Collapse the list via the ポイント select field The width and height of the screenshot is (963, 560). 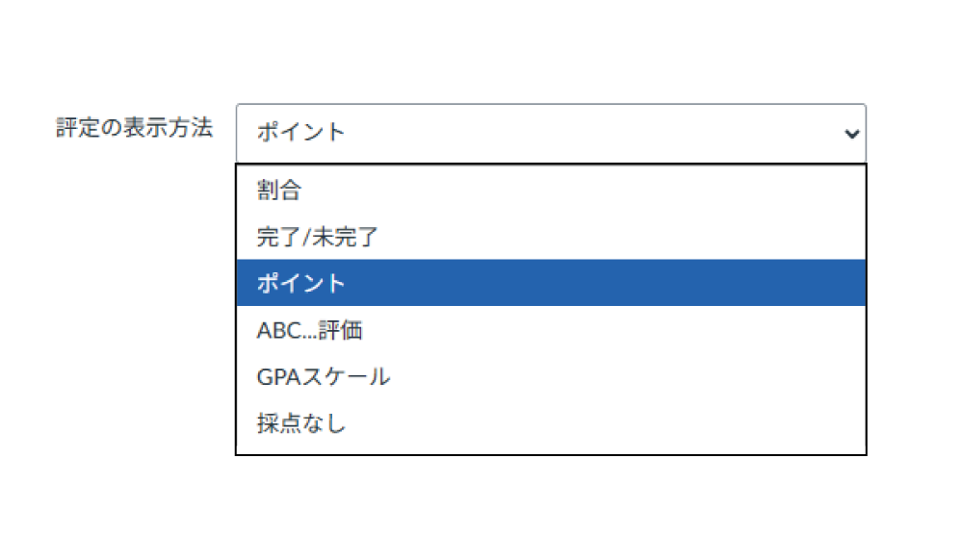(x=550, y=134)
